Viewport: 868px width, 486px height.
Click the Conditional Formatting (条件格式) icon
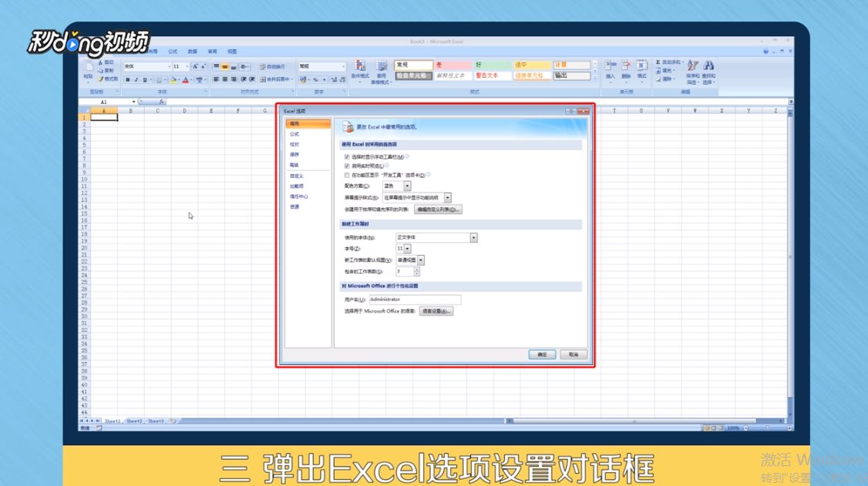(360, 65)
